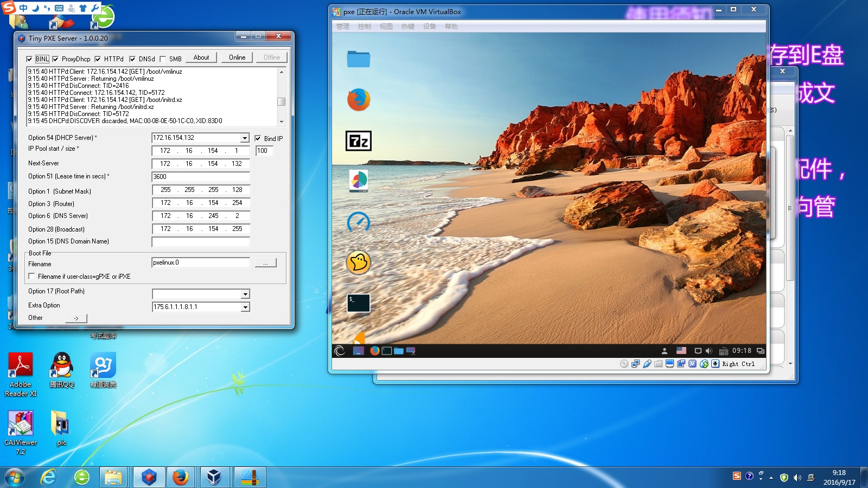Open the terminal icon on VM desktop
The image size is (868, 488).
tap(359, 303)
